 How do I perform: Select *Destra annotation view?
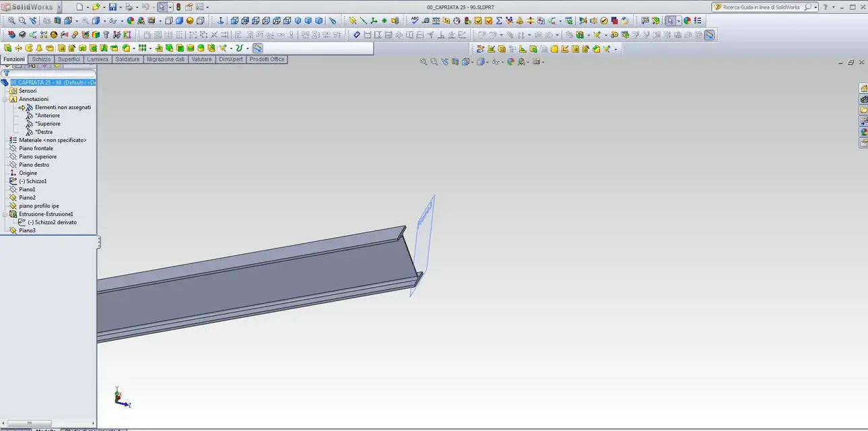44,132
